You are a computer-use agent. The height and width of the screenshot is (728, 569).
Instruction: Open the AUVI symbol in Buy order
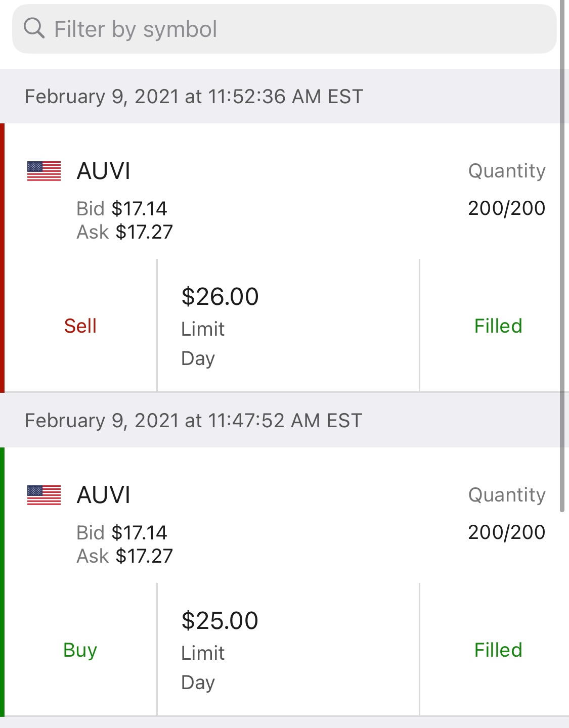[104, 495]
